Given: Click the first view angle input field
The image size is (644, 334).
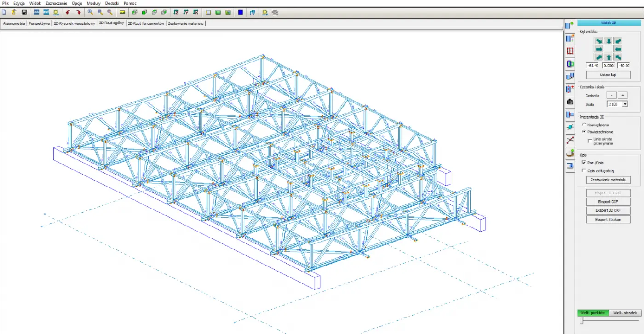Looking at the screenshot, I should (x=593, y=65).
